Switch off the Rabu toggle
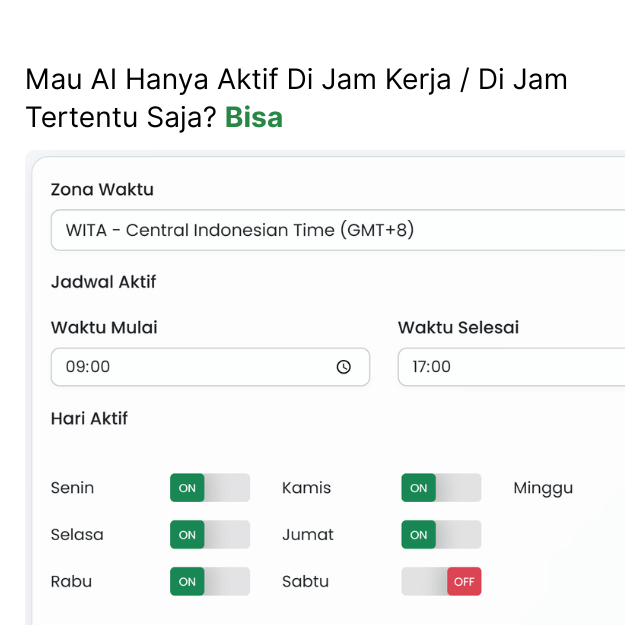This screenshot has width=625, height=625. point(209,581)
